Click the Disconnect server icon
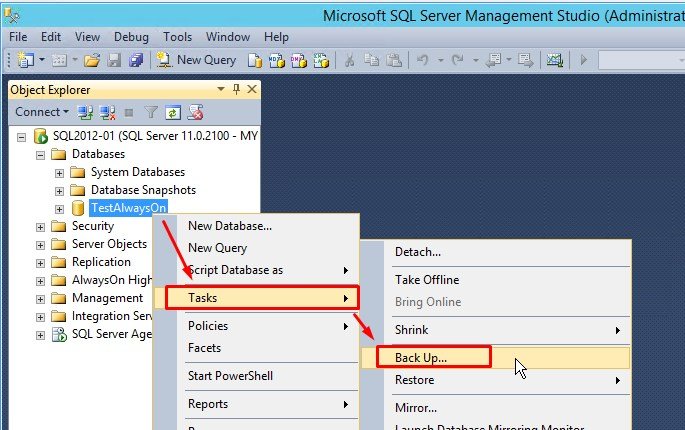Image resolution: width=685 pixels, height=430 pixels. point(108,112)
